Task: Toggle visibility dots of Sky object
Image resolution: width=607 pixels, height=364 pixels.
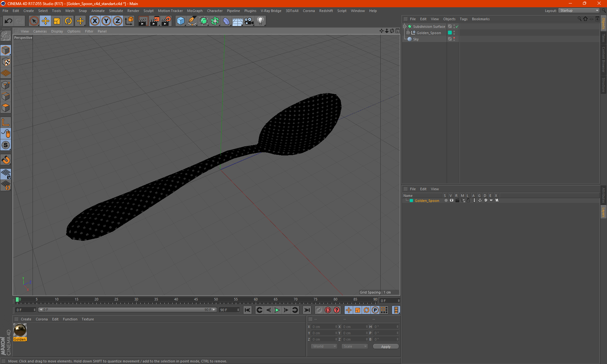Action: (454, 39)
